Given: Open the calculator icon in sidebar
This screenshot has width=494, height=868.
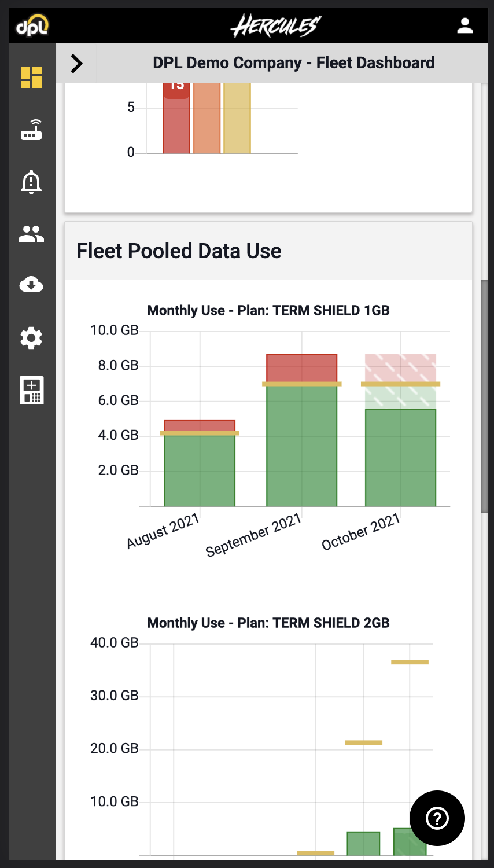Looking at the screenshot, I should click(x=31, y=390).
